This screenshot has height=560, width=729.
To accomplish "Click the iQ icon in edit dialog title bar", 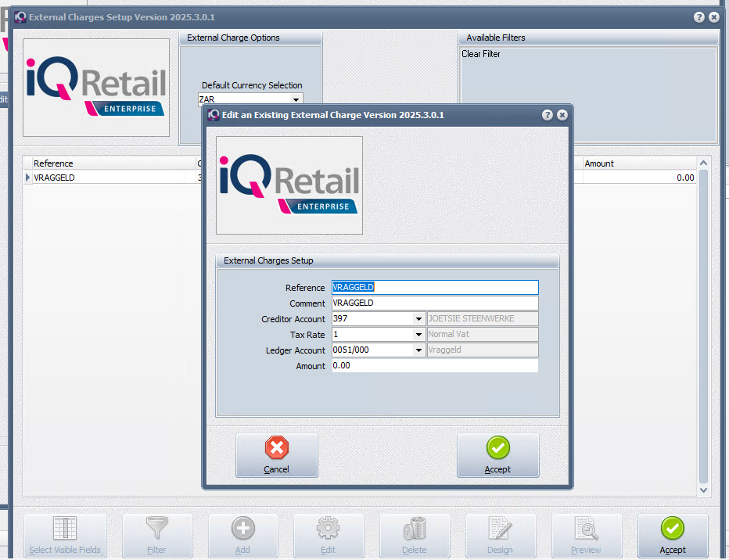I will (x=214, y=115).
